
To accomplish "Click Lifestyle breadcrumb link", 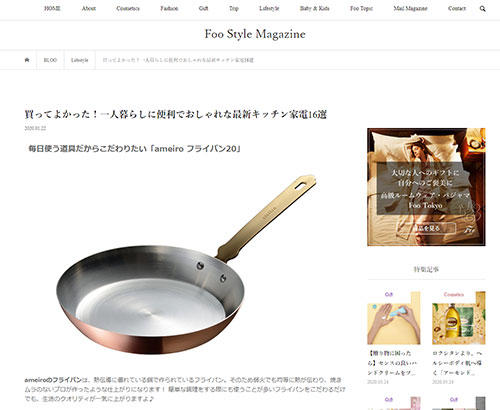I will click(x=80, y=60).
